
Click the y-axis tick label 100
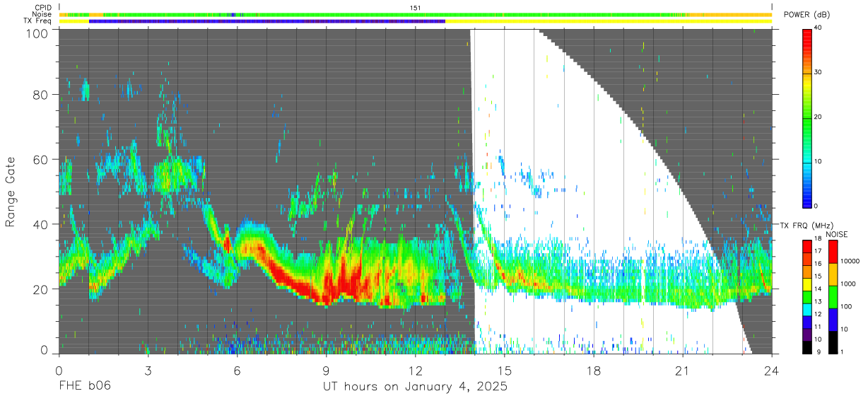(36, 33)
